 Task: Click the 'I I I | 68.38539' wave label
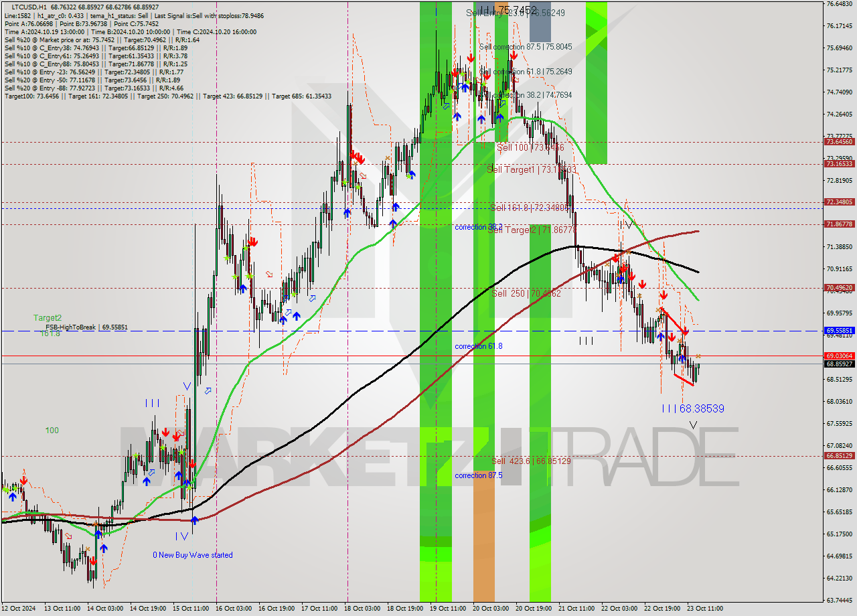pyautogui.click(x=693, y=408)
